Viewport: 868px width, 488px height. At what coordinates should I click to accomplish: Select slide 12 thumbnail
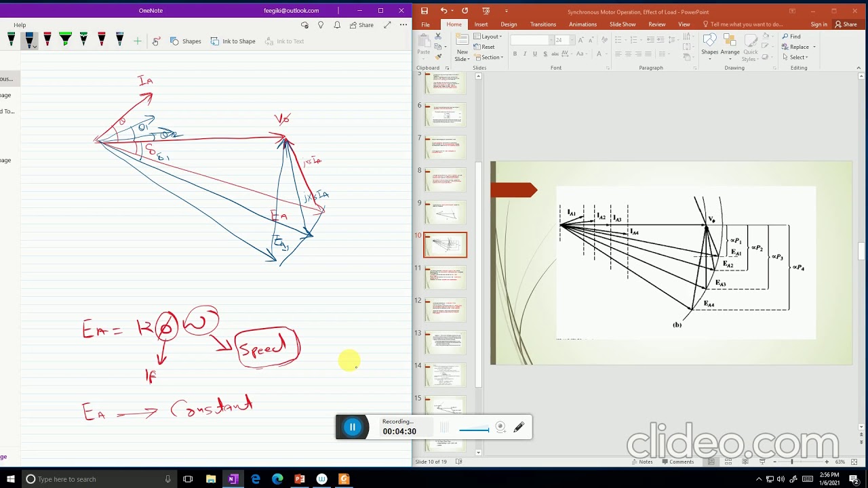pyautogui.click(x=446, y=310)
